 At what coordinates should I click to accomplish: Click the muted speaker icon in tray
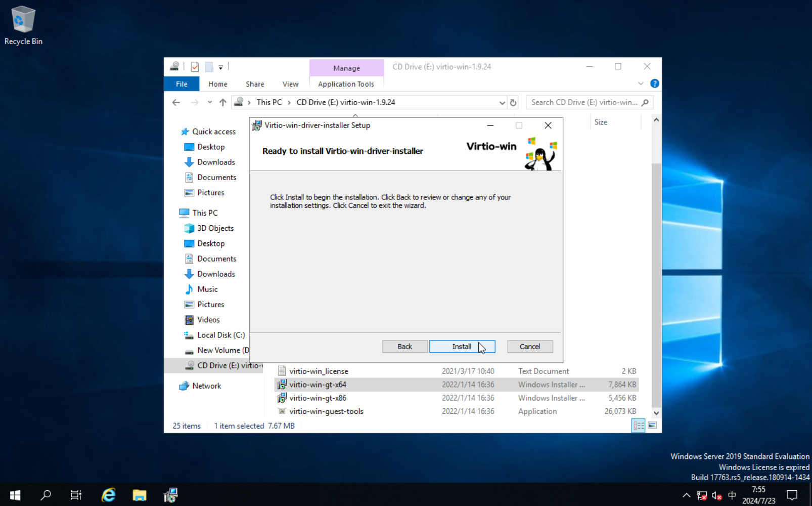pyautogui.click(x=716, y=495)
